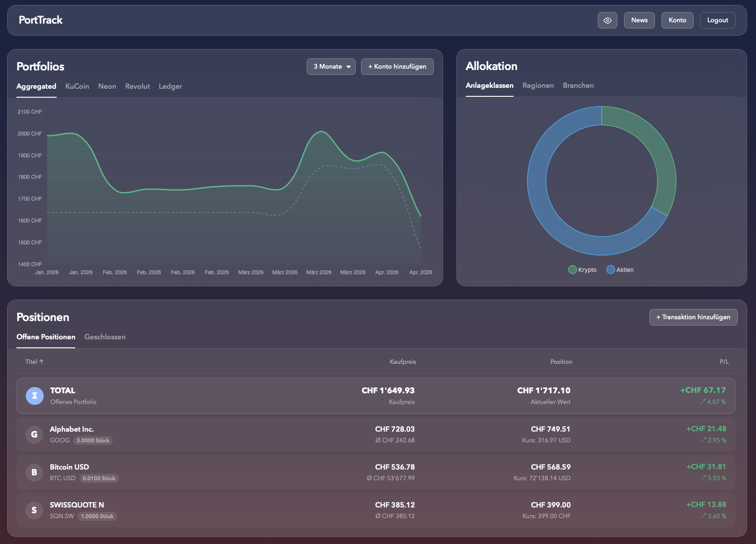The image size is (756, 544).
Task: Click total value CHF 1'717.10
Action: click(x=543, y=391)
